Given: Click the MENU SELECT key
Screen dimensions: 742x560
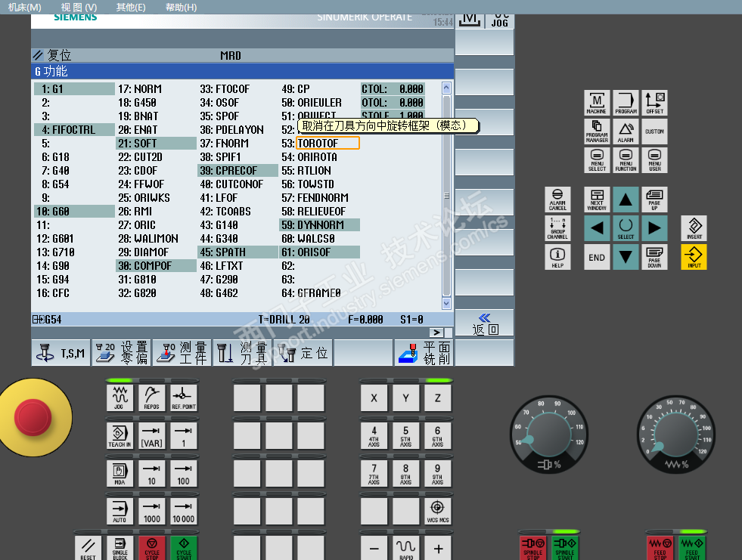Looking at the screenshot, I should point(597,160).
